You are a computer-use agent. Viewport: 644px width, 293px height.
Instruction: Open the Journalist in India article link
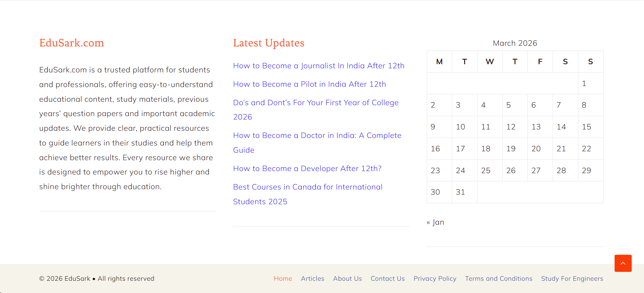pos(318,66)
